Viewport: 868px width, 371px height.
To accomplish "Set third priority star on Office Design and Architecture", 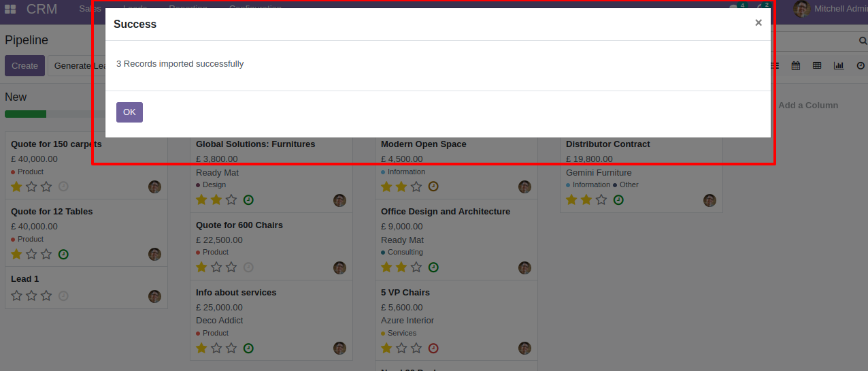I will coord(416,267).
